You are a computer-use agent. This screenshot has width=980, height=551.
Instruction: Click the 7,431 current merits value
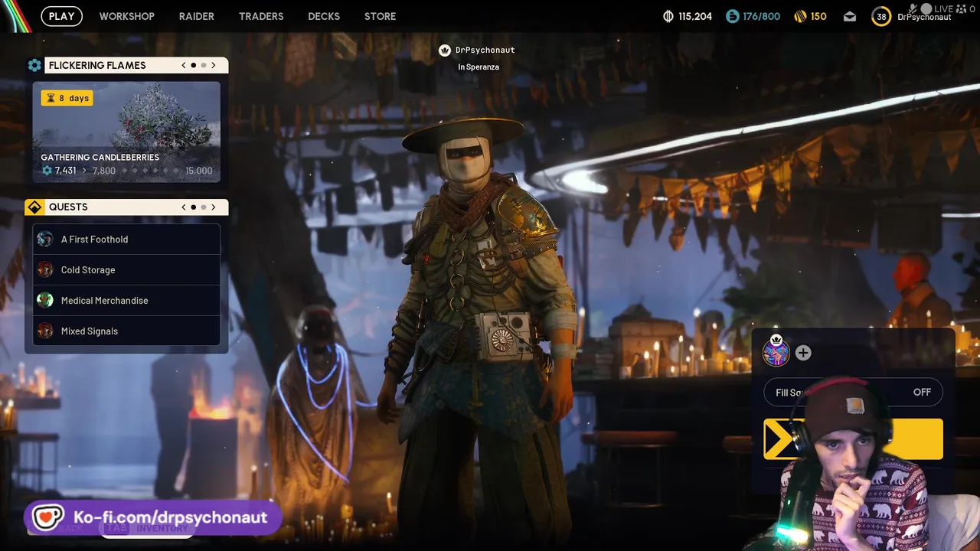coord(65,171)
